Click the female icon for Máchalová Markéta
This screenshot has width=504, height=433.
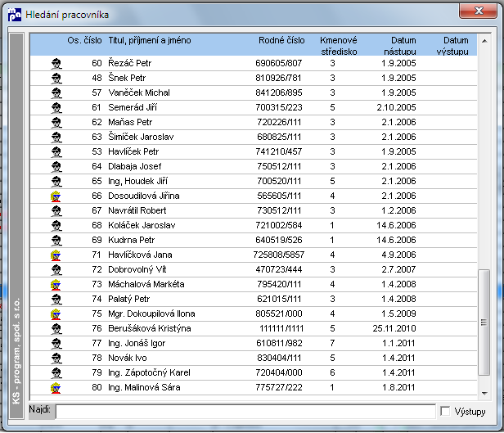56,285
